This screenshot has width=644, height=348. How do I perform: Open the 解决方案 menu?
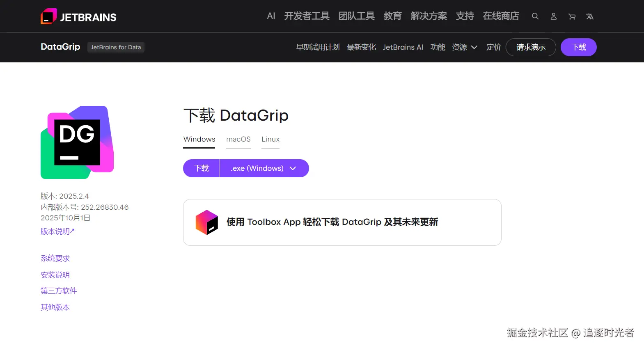[429, 16]
